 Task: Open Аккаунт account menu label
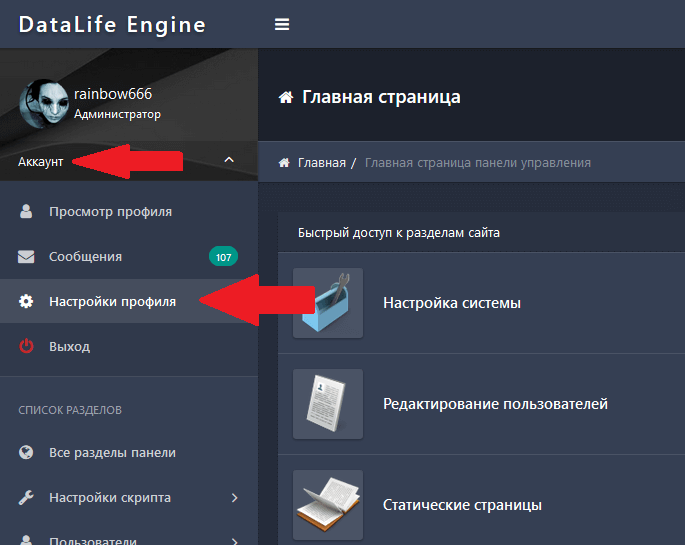pos(41,162)
